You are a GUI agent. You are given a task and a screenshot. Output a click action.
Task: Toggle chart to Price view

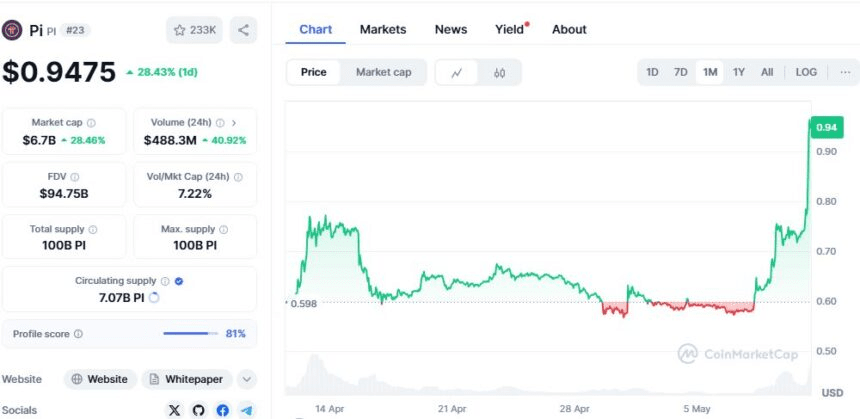[x=314, y=72]
